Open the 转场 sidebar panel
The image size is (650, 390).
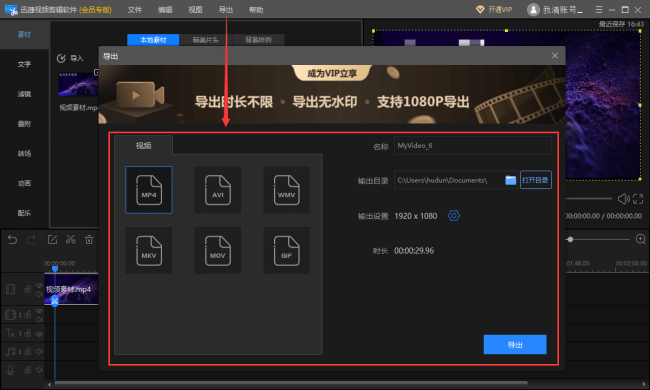(24, 153)
